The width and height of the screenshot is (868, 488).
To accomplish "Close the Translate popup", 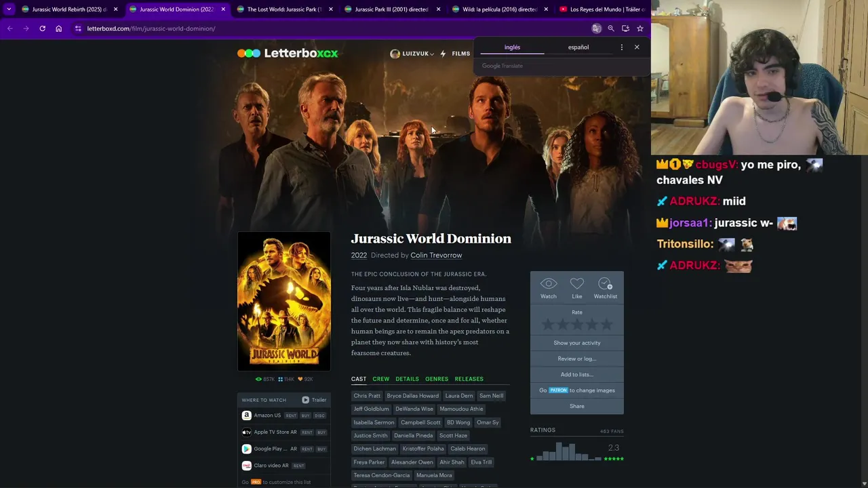I will click(637, 47).
